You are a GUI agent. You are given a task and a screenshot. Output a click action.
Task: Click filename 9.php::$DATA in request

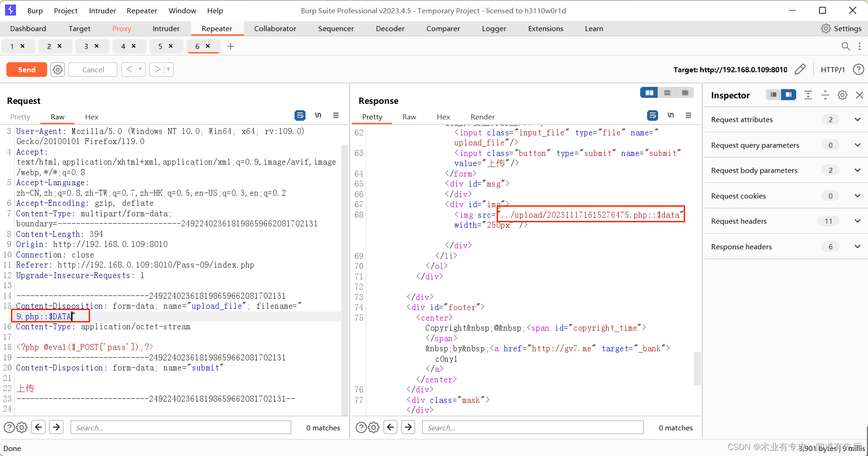pos(44,316)
